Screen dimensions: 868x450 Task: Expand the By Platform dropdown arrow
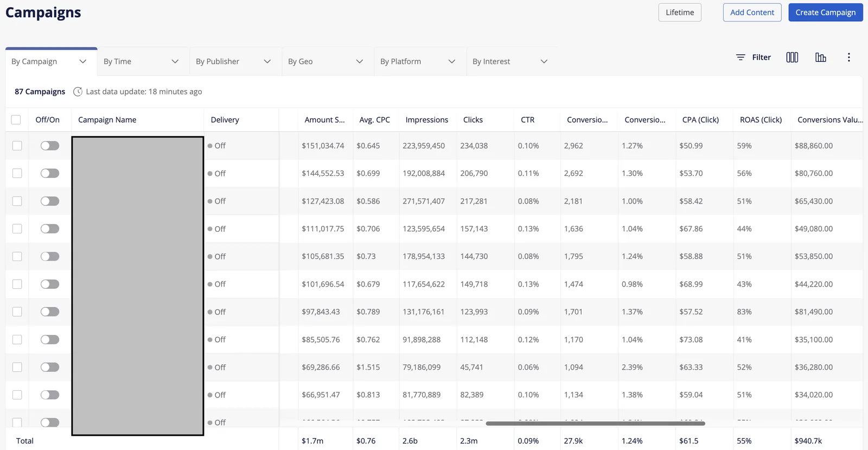451,61
